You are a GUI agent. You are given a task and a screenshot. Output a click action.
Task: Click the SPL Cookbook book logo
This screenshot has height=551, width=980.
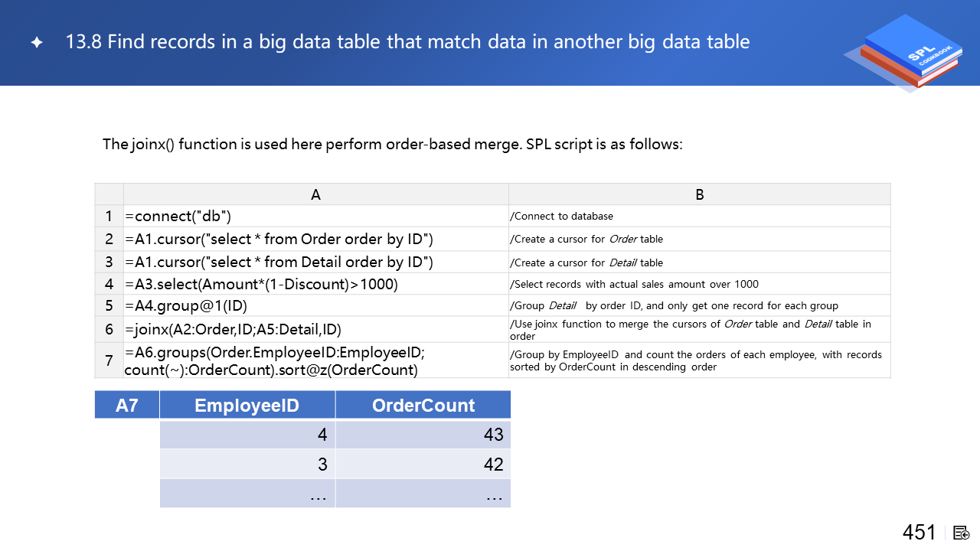(x=904, y=52)
